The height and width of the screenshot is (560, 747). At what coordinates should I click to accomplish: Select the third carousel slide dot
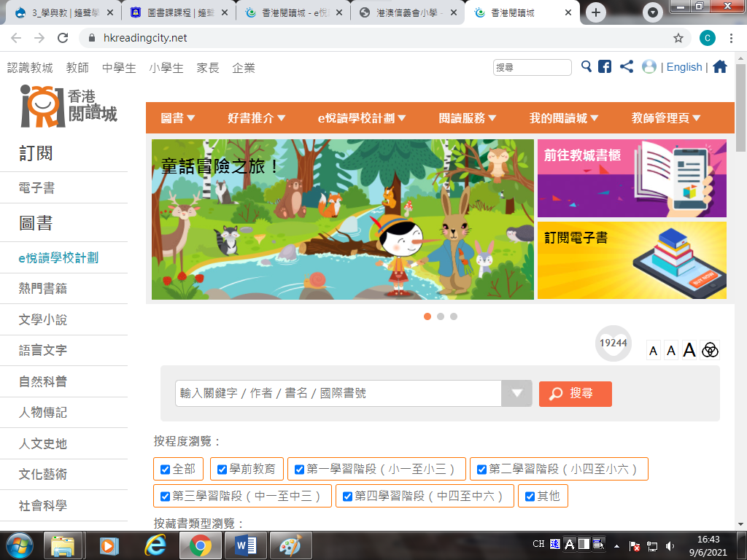454,316
